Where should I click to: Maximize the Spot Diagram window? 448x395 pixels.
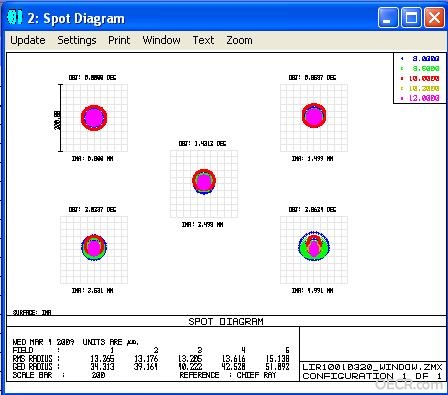(x=411, y=17)
